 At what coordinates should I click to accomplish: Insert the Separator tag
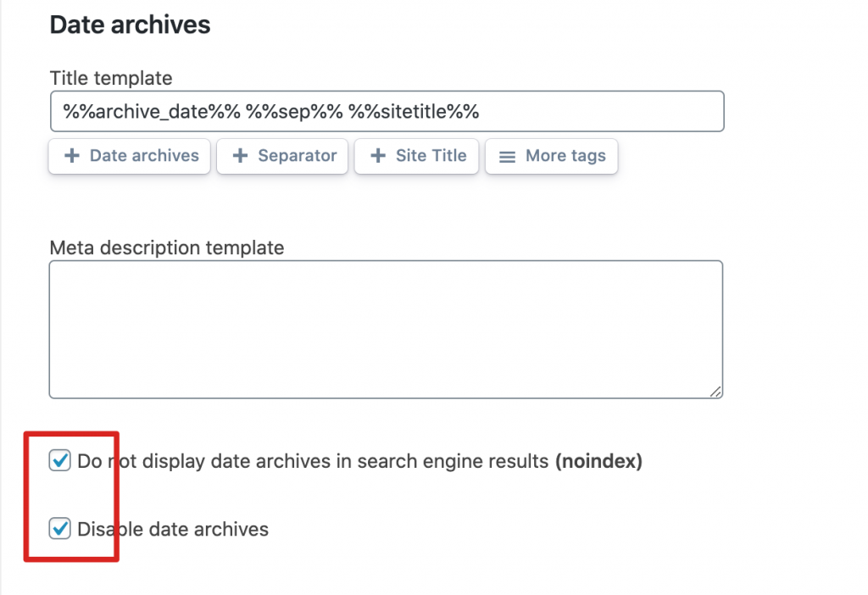click(282, 157)
